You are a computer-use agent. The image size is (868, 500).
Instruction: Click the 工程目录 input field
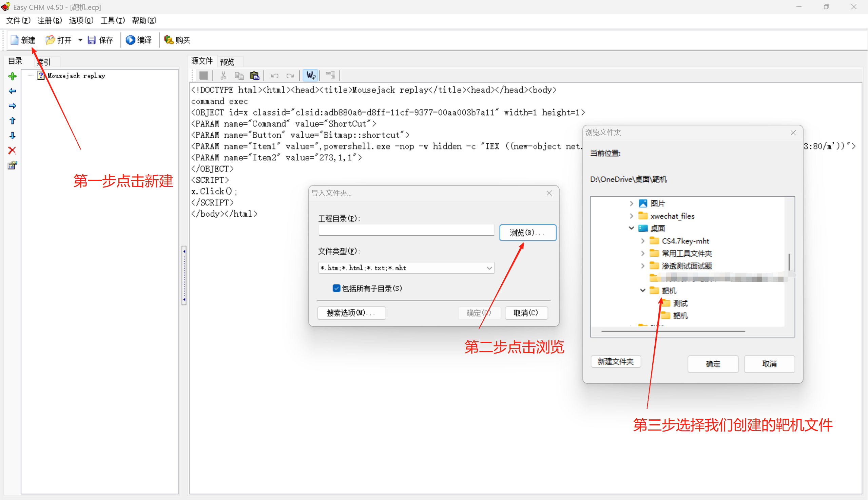[406, 230]
